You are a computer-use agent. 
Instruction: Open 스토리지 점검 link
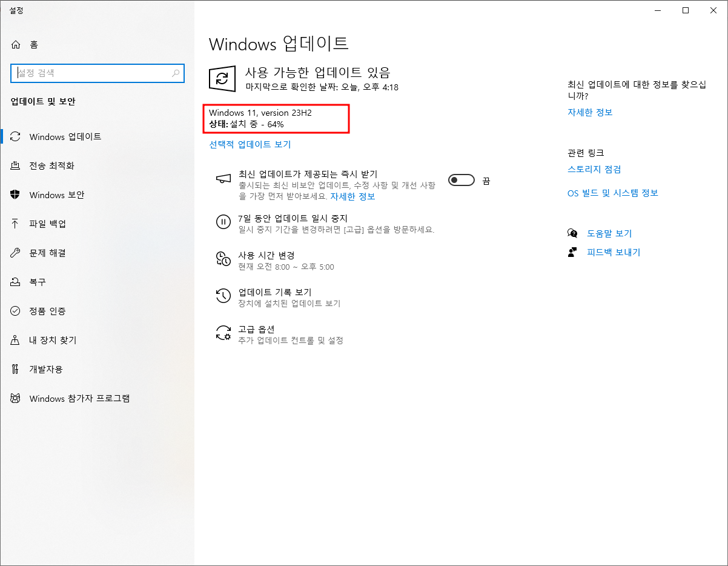click(x=594, y=170)
